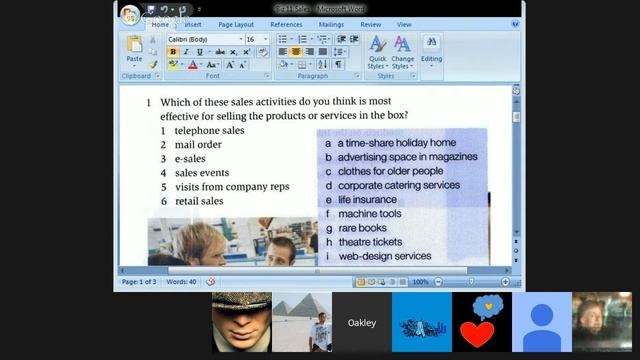Switch to Print Layout view
Viewport: 640px width, 360px height.
click(361, 282)
